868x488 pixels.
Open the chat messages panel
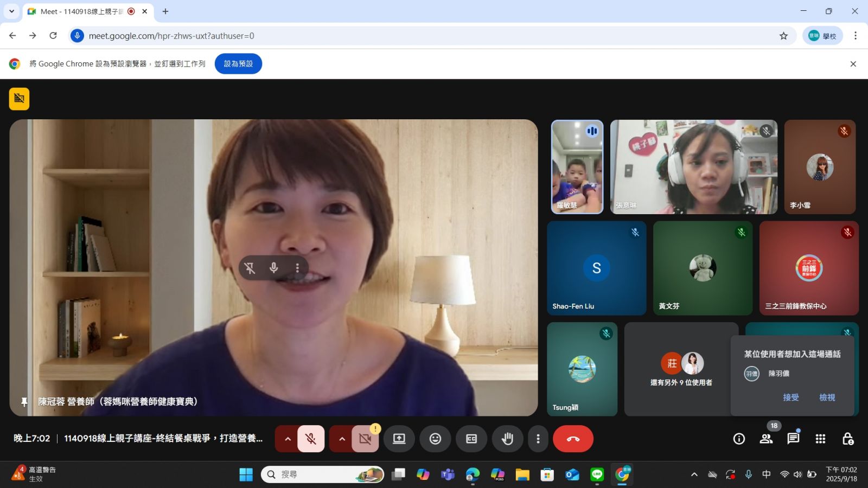click(793, 439)
